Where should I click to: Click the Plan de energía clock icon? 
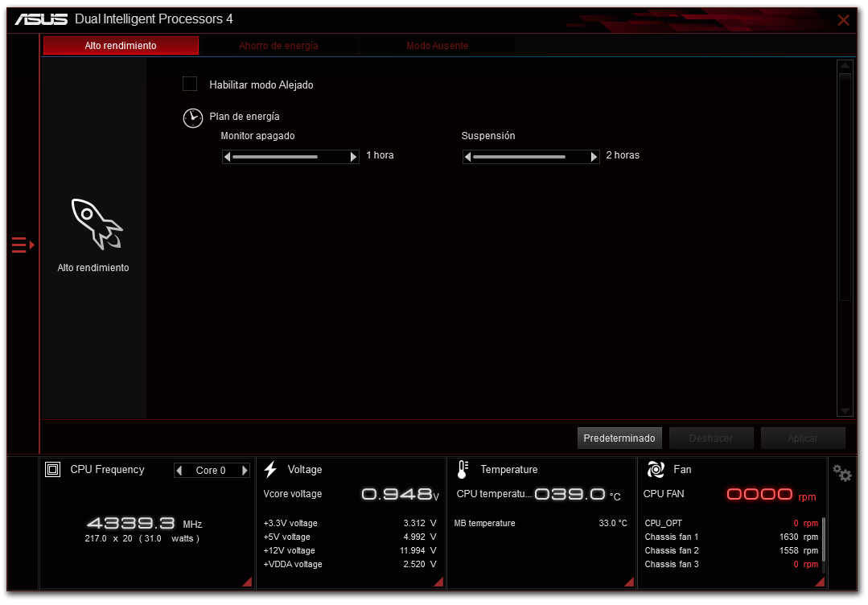click(192, 118)
